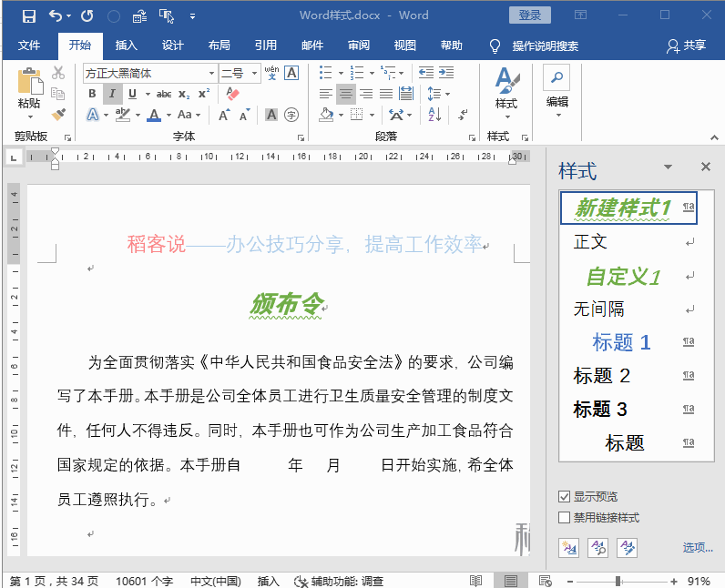Open the font name dropdown 方正大黑简体
This screenshot has width=725, height=588.
211,73
